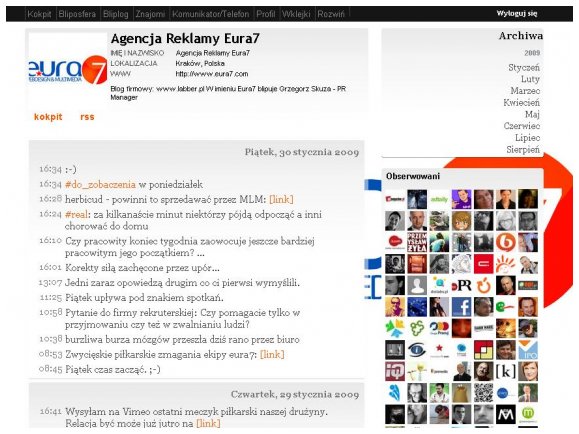Image resolution: width=579 pixels, height=434 pixels.
Task: Click Rozwiń in the top navigation
Action: [331, 14]
